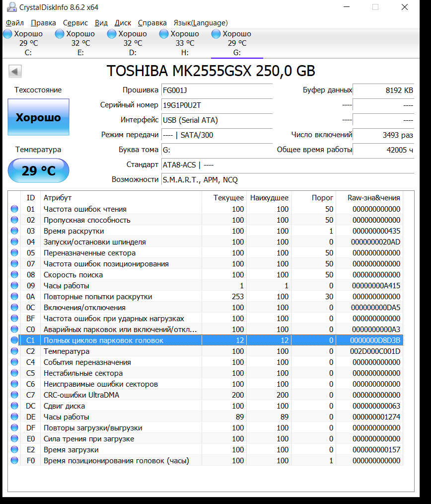Viewport: 431px width, 504px height.
Task: Open the Файл menu
Action: tap(15, 23)
